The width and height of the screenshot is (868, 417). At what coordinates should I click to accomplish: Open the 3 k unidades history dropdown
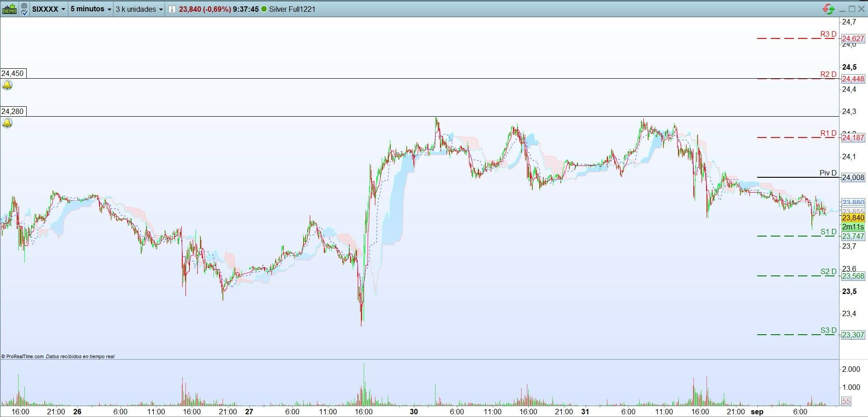pyautogui.click(x=139, y=9)
